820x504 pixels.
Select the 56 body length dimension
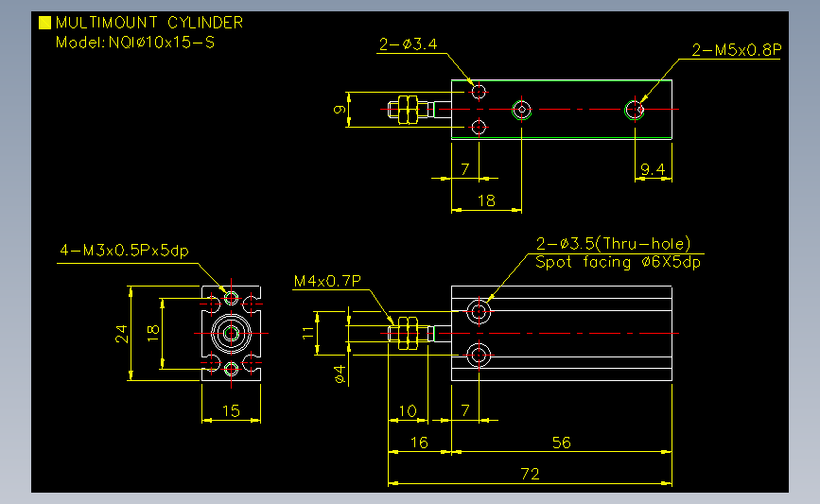click(x=561, y=443)
